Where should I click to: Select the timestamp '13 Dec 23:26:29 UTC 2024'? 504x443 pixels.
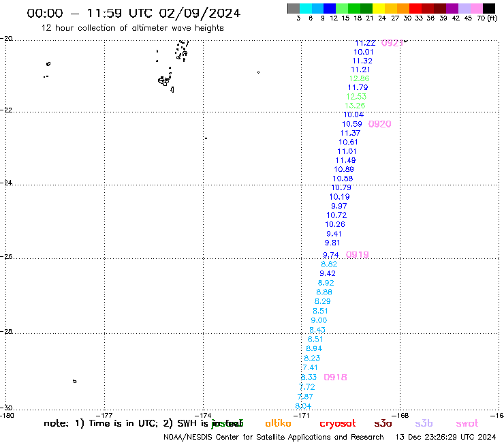tap(445, 438)
